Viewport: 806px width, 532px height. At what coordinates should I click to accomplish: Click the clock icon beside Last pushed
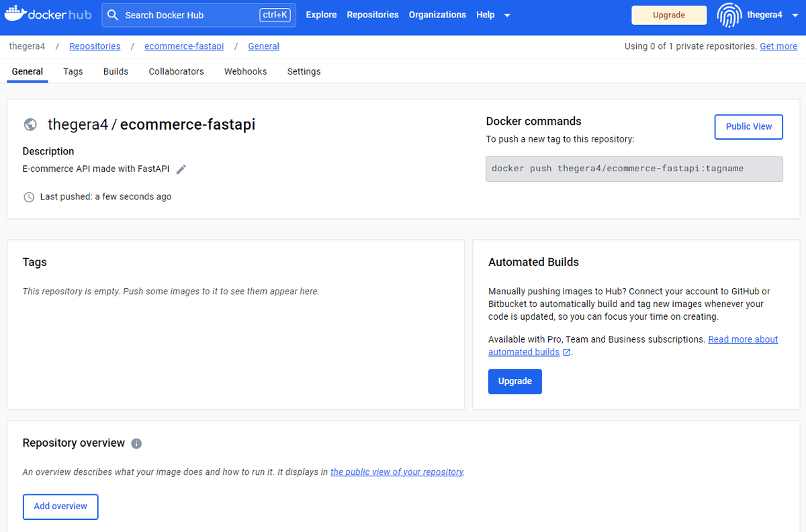click(29, 197)
